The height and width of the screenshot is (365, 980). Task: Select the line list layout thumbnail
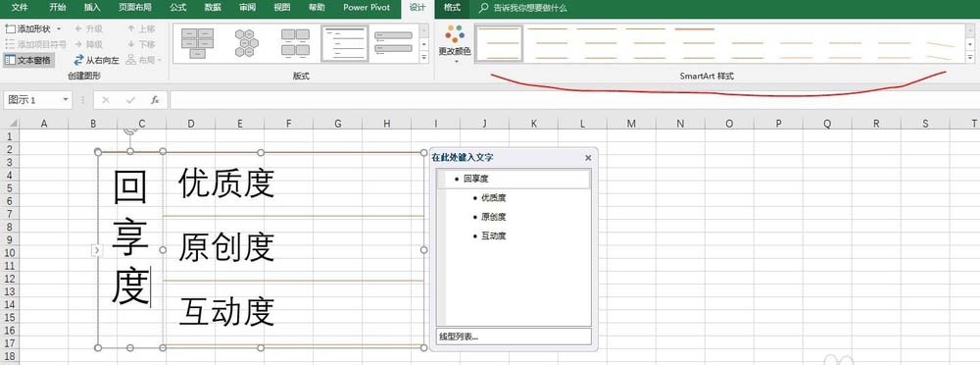345,43
